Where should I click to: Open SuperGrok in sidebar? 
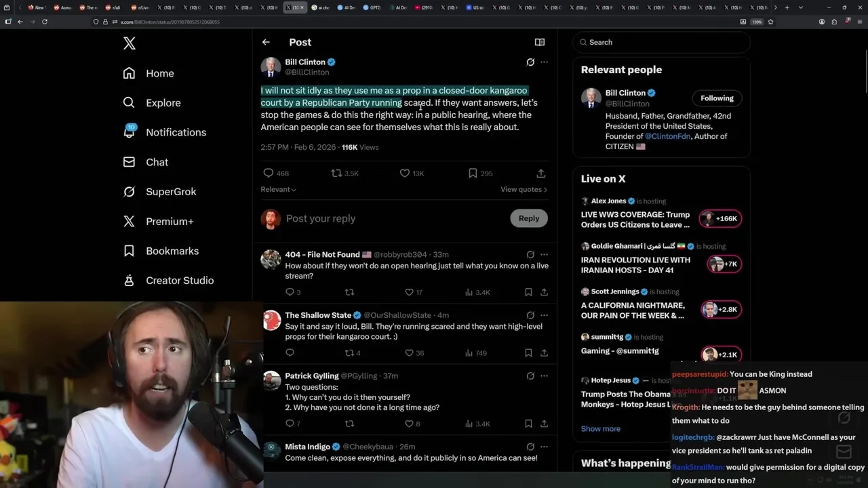click(159, 192)
